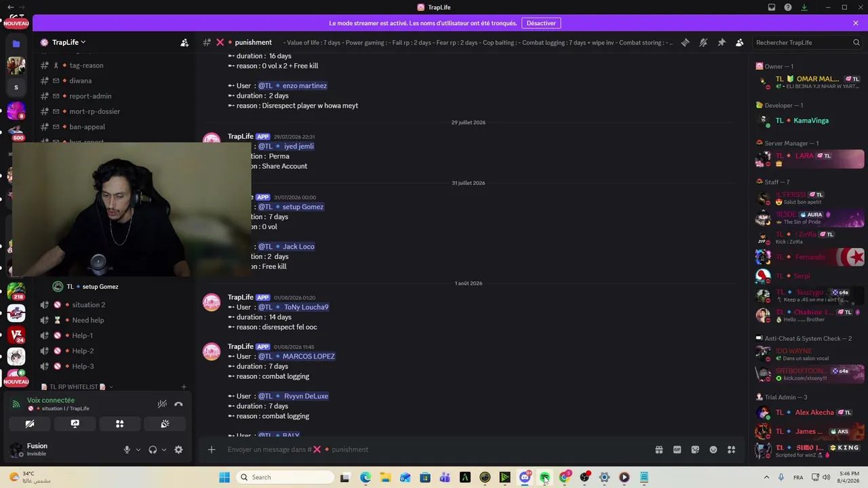Open user settings gear

tap(178, 449)
